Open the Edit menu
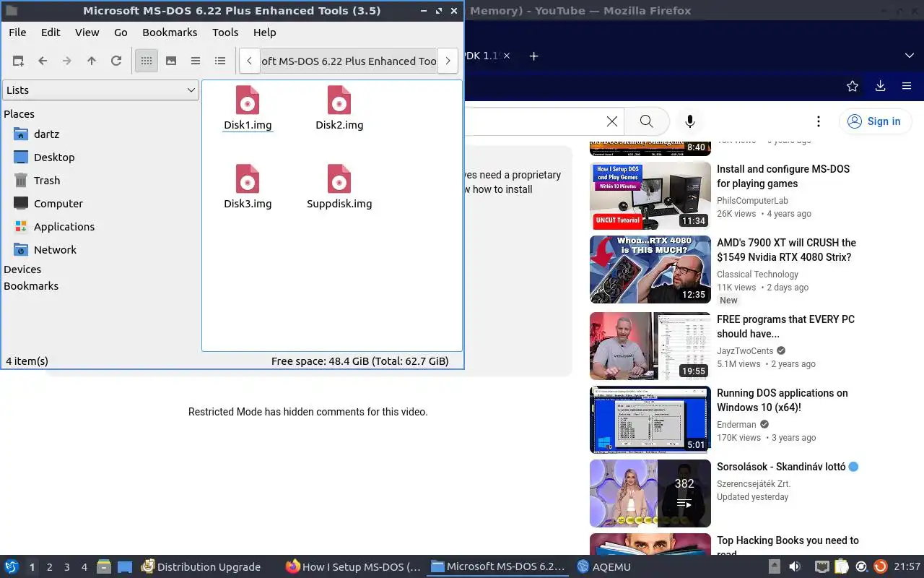This screenshot has height=578, width=924. click(51, 33)
